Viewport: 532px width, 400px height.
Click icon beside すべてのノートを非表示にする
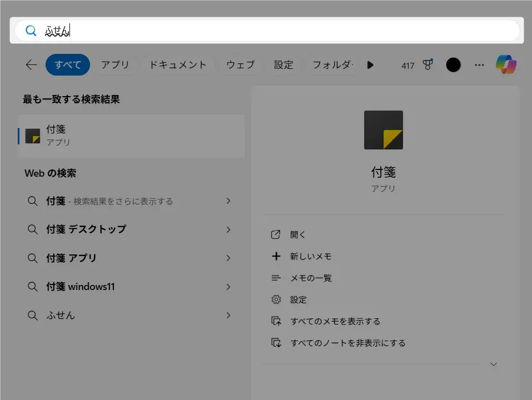276,343
